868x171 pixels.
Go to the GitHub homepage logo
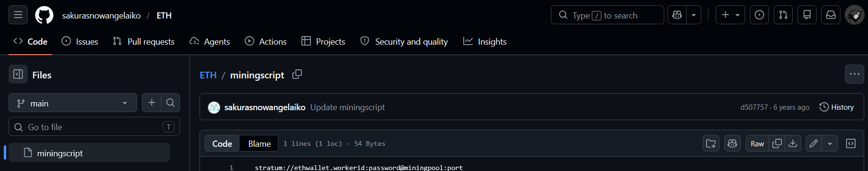pyautogui.click(x=44, y=15)
